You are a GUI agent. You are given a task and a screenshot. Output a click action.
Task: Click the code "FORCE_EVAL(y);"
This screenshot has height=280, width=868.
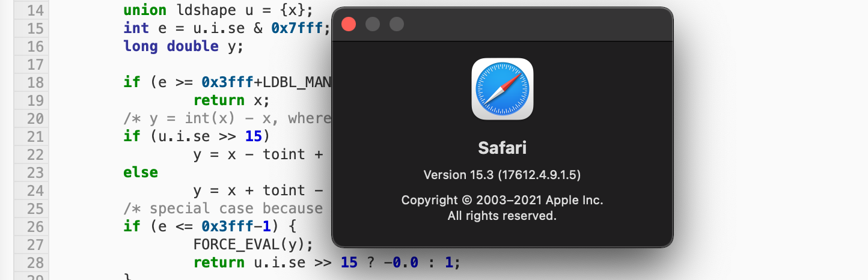pyautogui.click(x=254, y=245)
